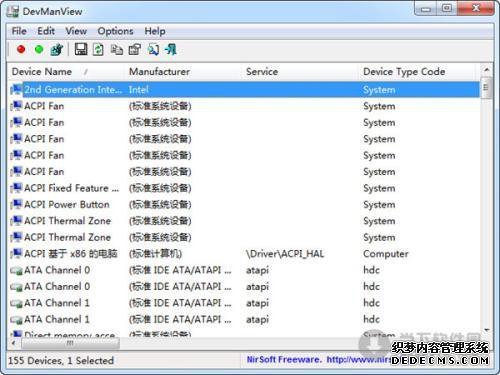Click the (标准计算机) manufacturer cell
500x375 pixels.
tap(155, 254)
